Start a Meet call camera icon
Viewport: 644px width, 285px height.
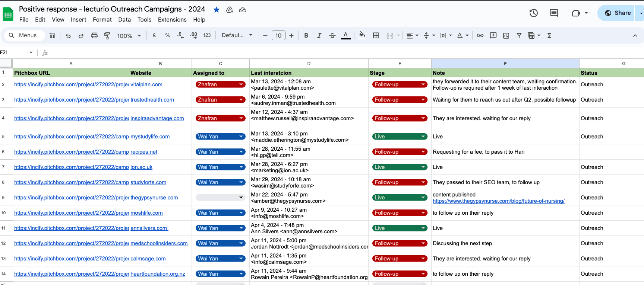click(576, 13)
